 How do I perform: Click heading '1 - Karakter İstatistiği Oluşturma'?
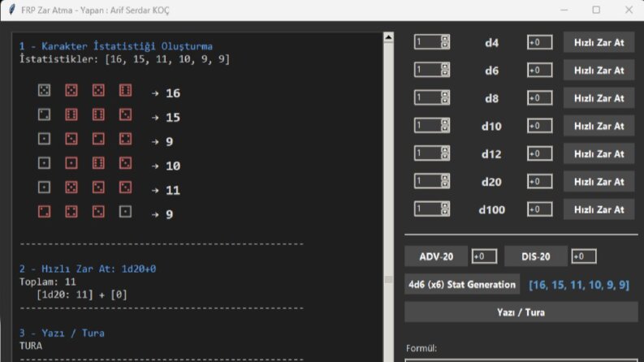click(x=116, y=46)
